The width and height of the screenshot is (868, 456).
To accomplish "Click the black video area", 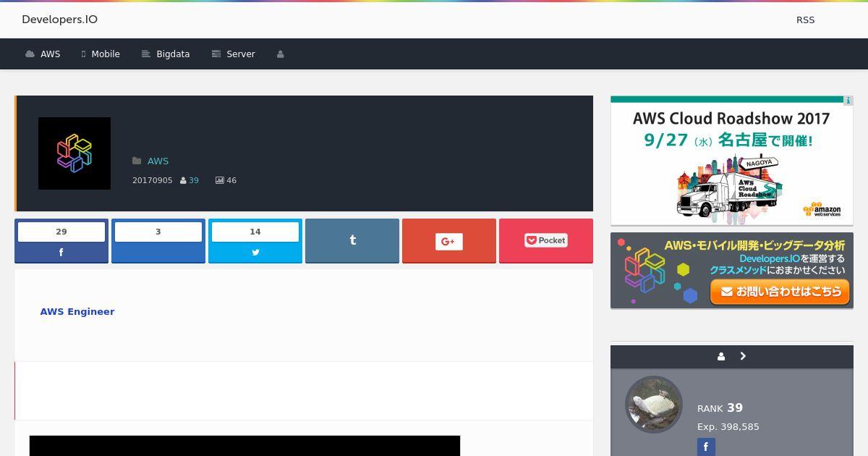I will tap(244, 446).
